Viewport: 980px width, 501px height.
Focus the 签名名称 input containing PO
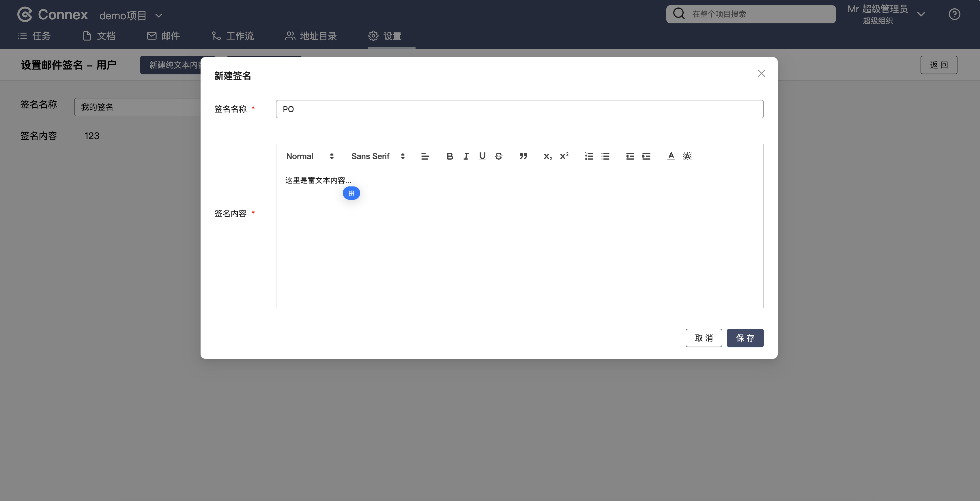pos(519,109)
